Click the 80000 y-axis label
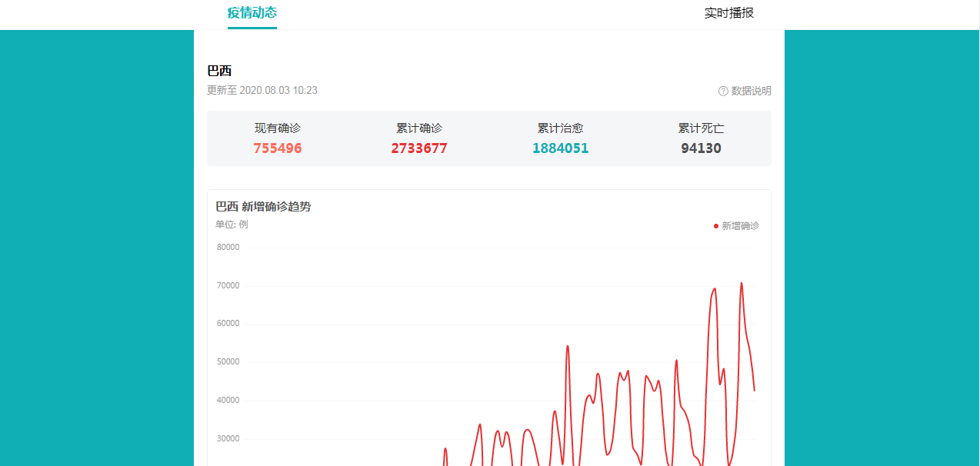 tap(228, 248)
